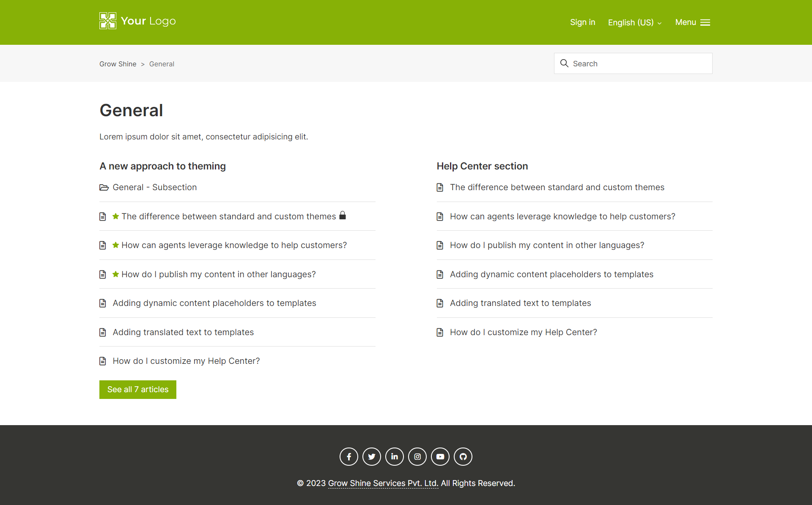Click Sign in in the header
The image size is (812, 505).
point(582,22)
